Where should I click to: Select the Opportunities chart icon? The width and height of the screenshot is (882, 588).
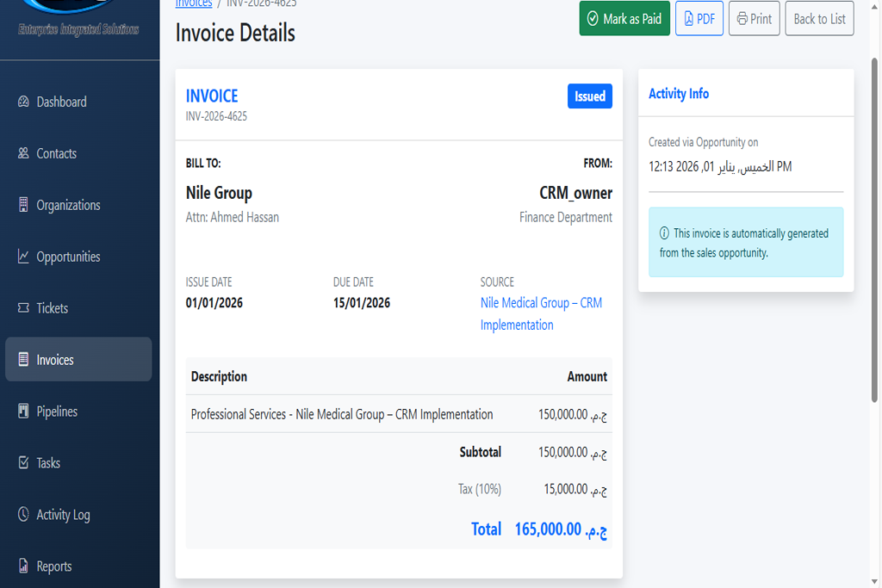(x=22, y=257)
